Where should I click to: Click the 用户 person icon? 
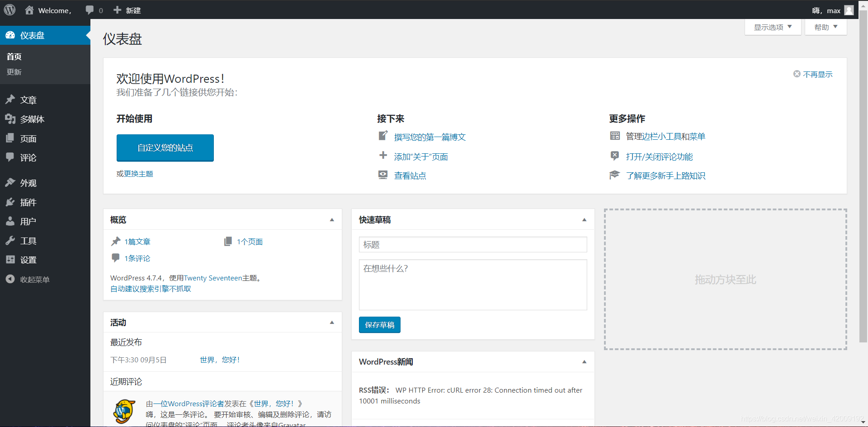click(x=10, y=221)
